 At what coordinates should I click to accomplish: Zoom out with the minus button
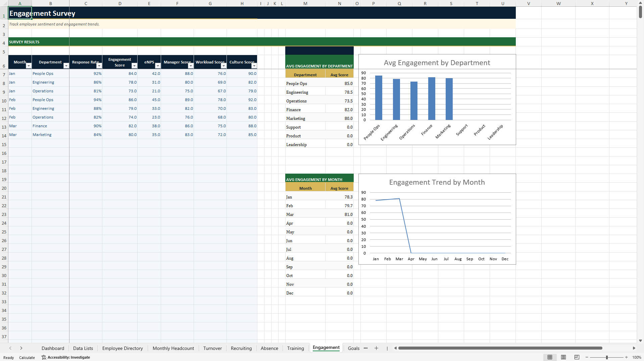587,357
